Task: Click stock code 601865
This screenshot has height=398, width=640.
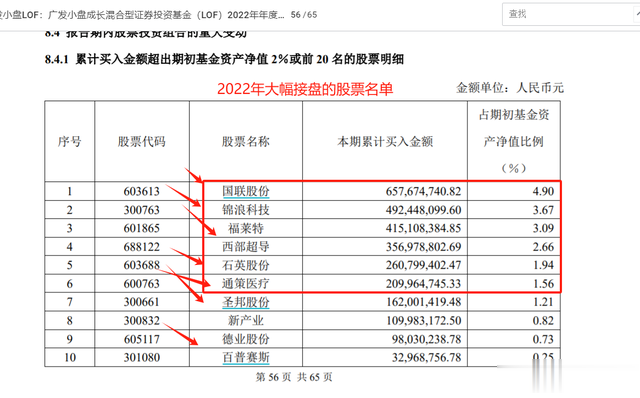Action: [142, 228]
